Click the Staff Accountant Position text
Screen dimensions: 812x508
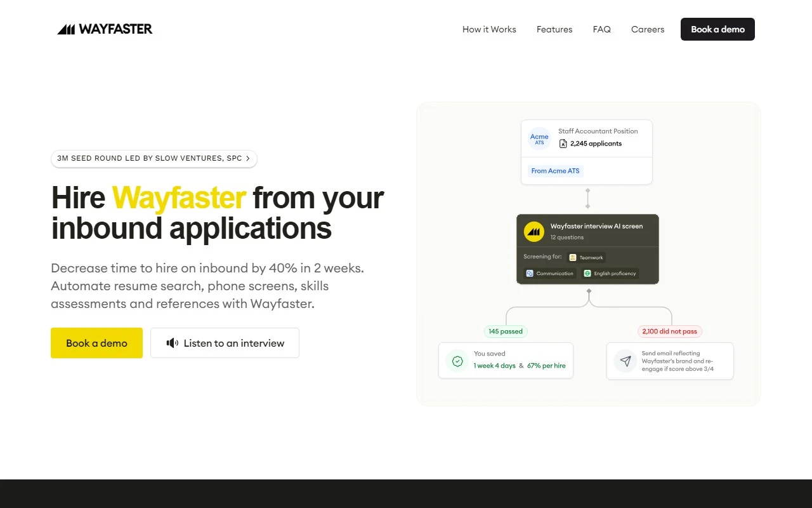coord(598,131)
